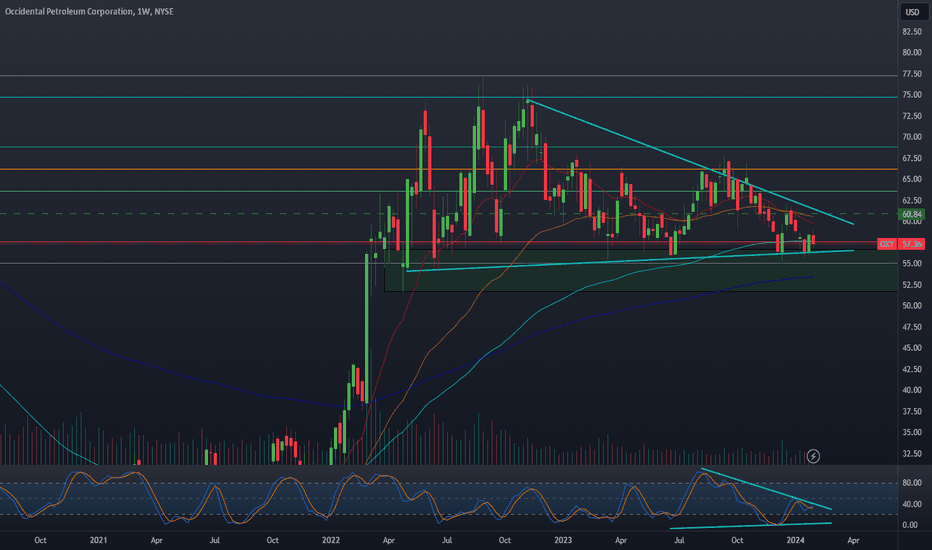Click the 62.50 price axis value
The width and height of the screenshot is (932, 550).
pyautogui.click(x=912, y=200)
